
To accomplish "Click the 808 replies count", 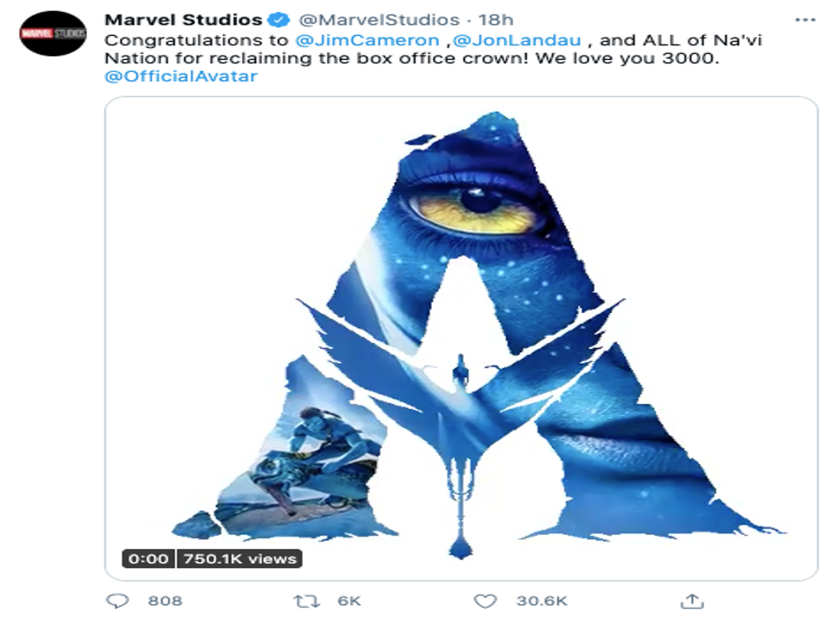I will point(165,600).
